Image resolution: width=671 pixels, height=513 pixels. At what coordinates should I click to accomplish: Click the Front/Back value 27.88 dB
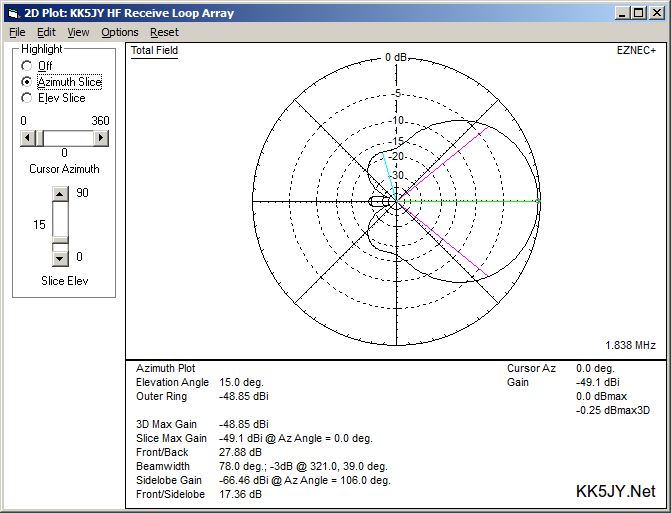240,452
